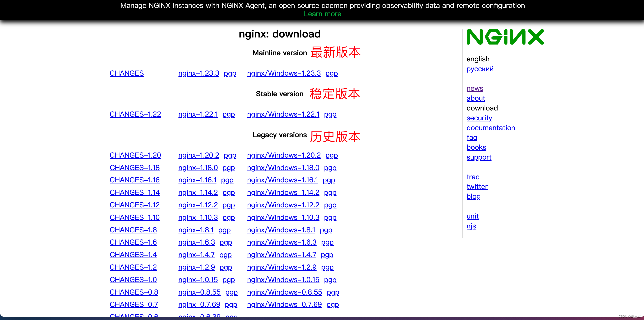Open the trac link

473,177
